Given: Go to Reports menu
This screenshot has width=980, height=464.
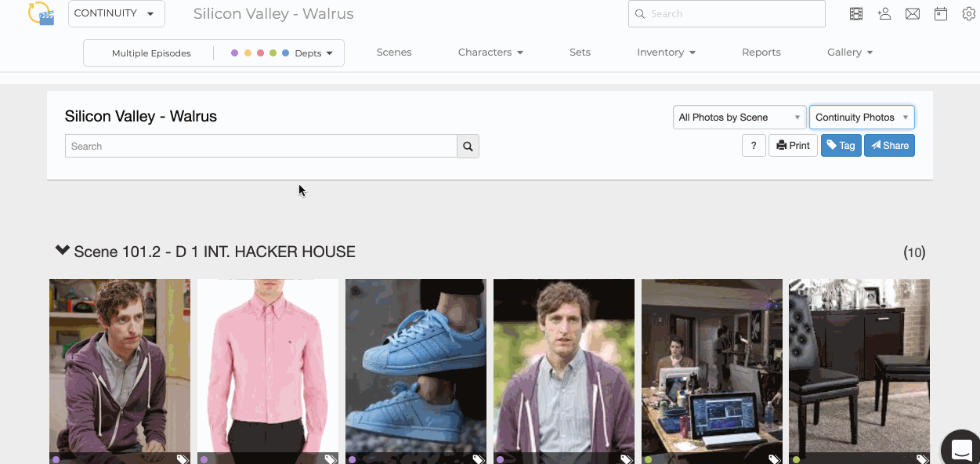Looking at the screenshot, I should (761, 52).
